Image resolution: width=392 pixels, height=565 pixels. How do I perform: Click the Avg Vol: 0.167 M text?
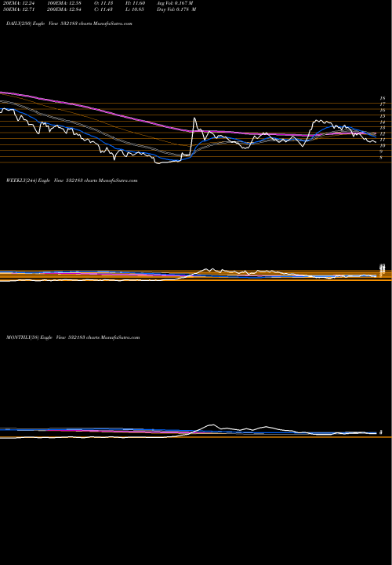[x=175, y=3]
